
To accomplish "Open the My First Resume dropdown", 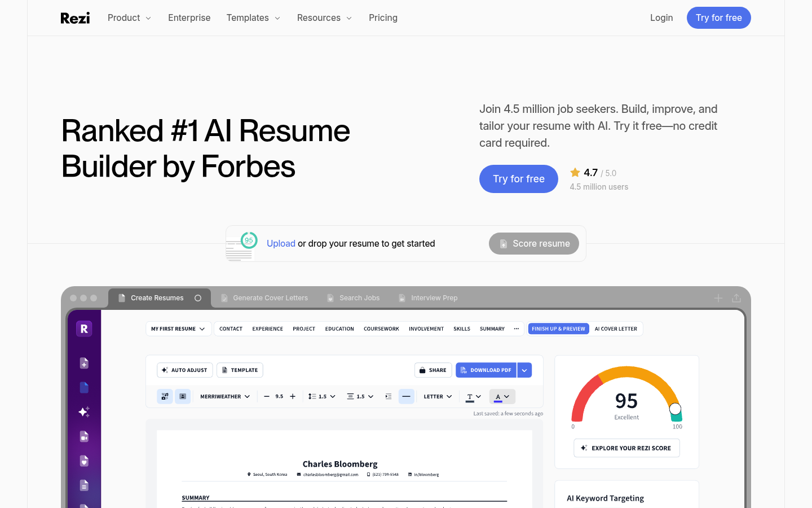I will point(178,329).
